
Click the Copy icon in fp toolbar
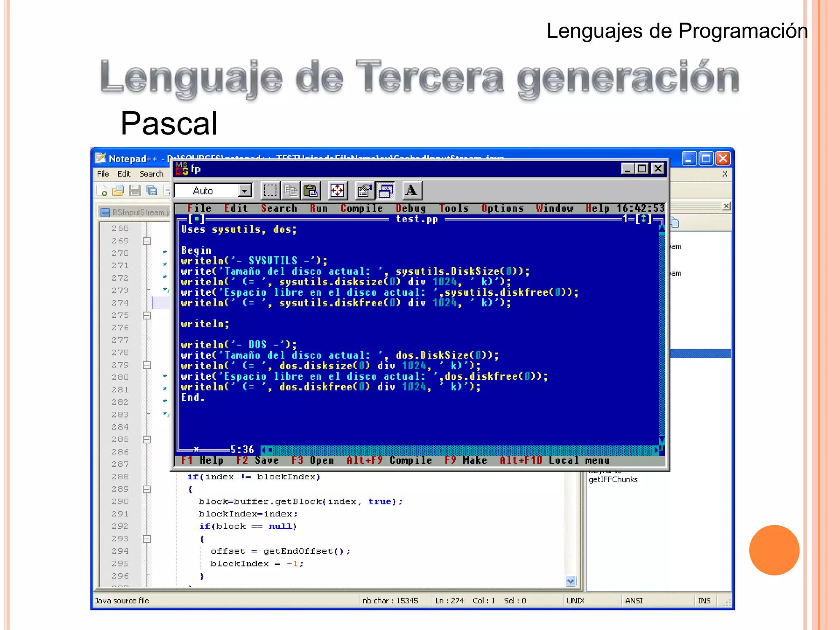pyautogui.click(x=290, y=191)
